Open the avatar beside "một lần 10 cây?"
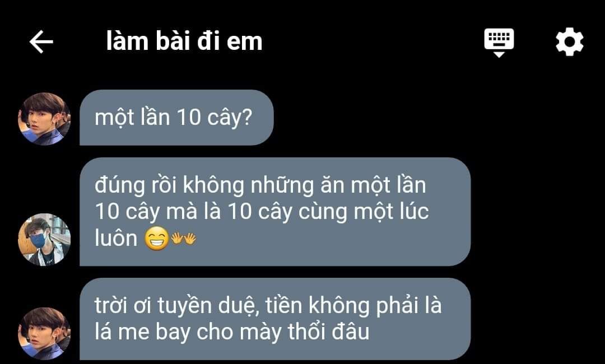Viewport: 605px width, 364px height. point(44,119)
